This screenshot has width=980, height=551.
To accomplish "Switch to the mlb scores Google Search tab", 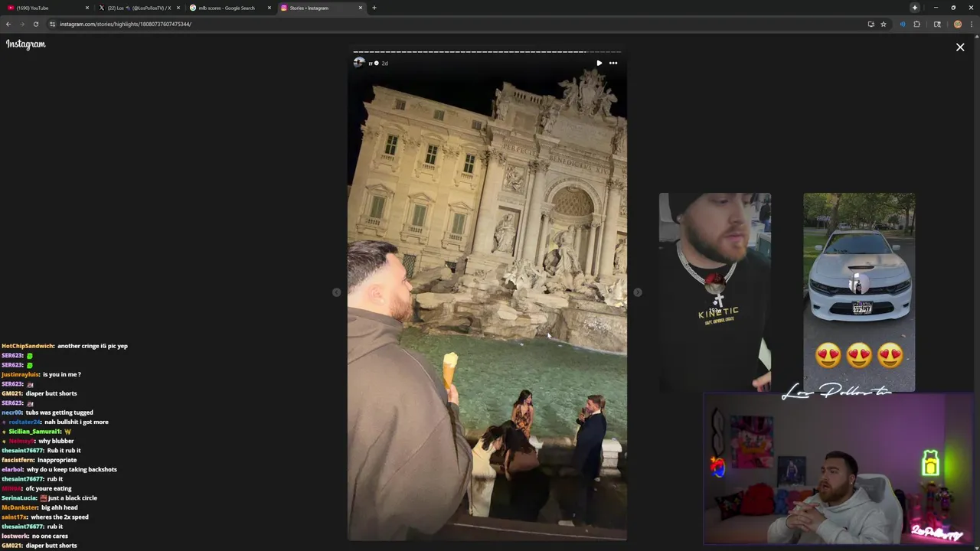I will [x=229, y=8].
